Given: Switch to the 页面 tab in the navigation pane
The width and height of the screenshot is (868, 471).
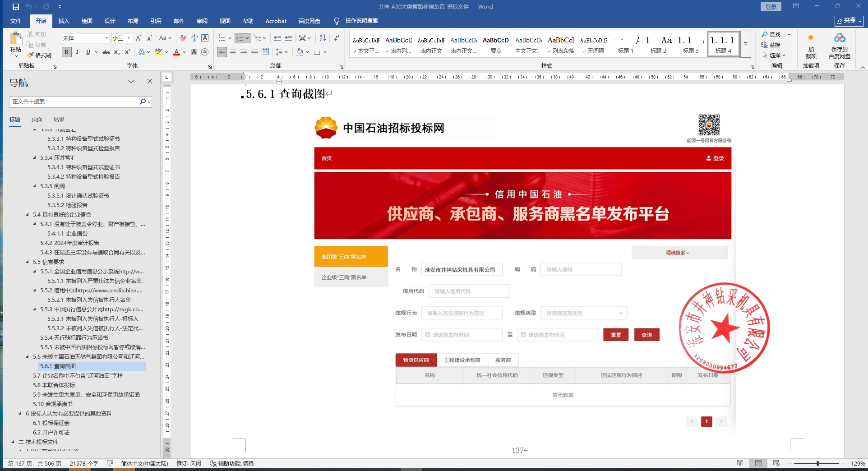Looking at the screenshot, I should coord(37,120).
